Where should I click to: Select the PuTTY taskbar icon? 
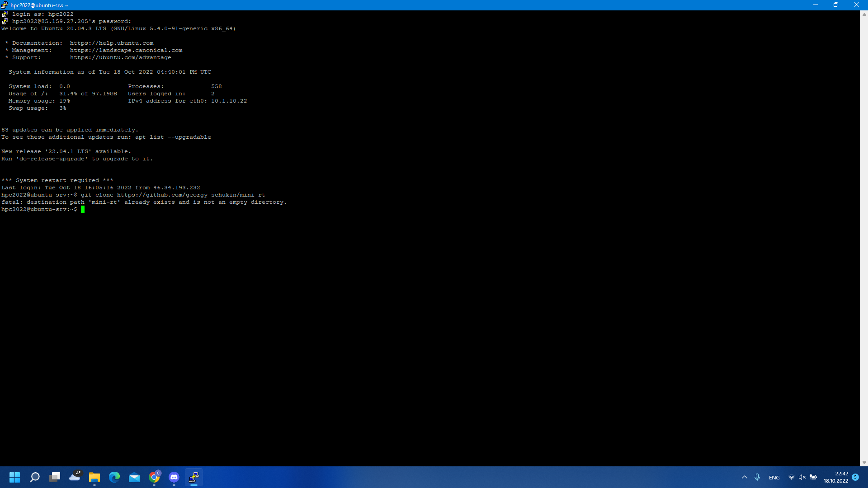pyautogui.click(x=194, y=477)
